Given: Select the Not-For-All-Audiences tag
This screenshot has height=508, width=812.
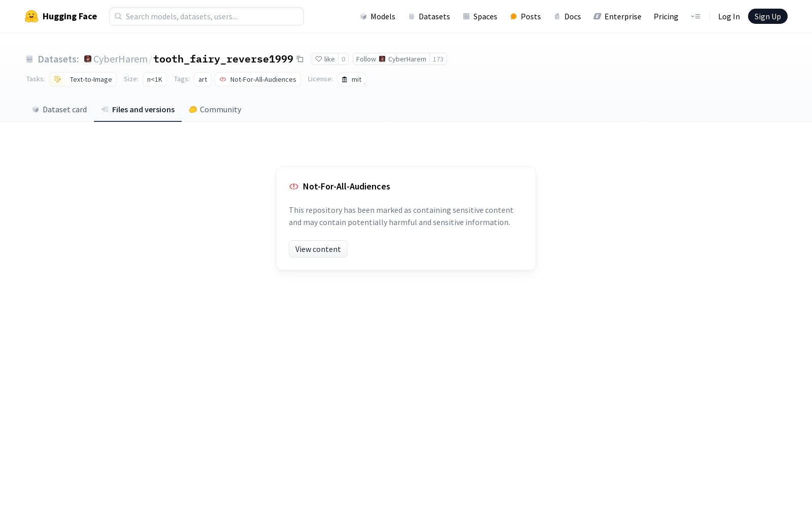Looking at the screenshot, I should pos(258,79).
